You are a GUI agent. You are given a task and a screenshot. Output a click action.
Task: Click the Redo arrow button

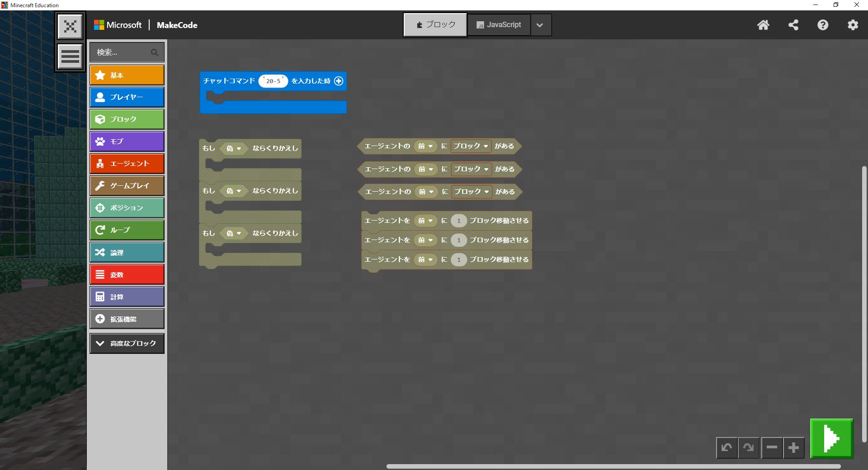(749, 447)
